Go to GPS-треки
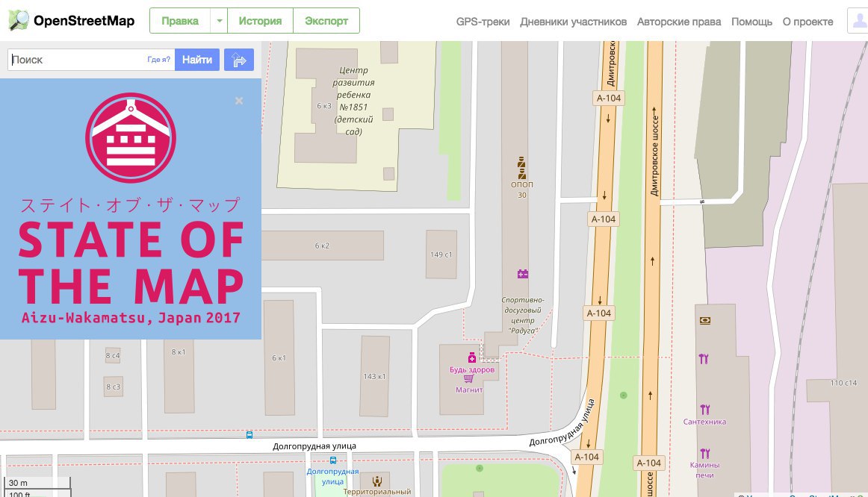 click(x=483, y=22)
